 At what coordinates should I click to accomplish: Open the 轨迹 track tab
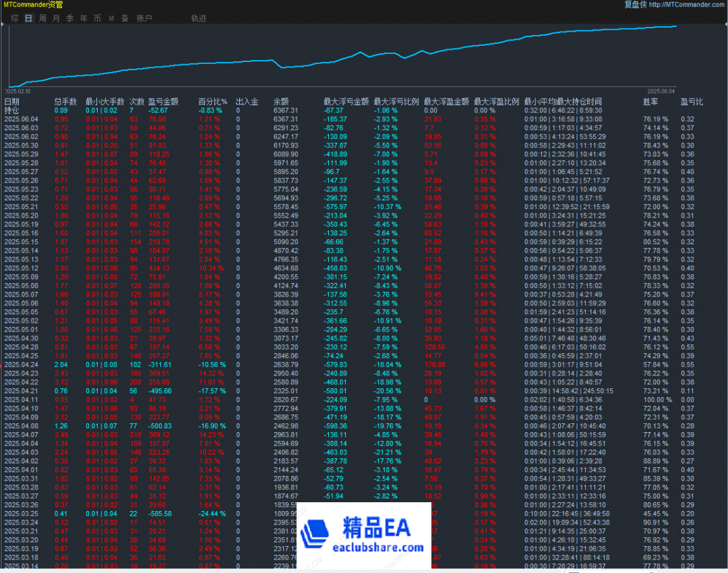(x=199, y=19)
